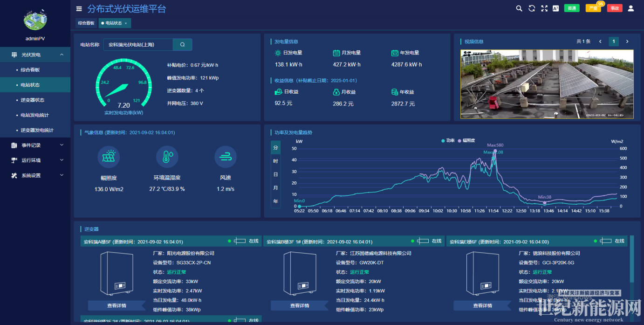Click the 安科瑞B楼3F 1# inverter image
The width and height of the screenshot is (644, 325).
click(300, 273)
